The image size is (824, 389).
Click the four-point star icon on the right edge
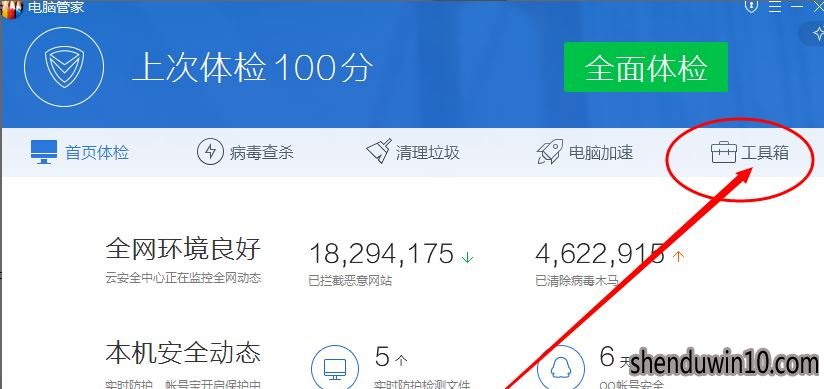tap(818, 34)
